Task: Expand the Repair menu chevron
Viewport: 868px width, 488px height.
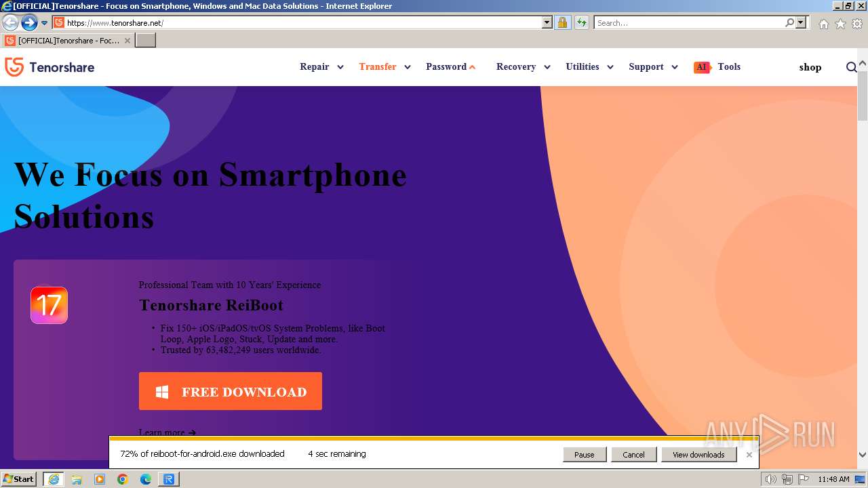Action: point(340,67)
